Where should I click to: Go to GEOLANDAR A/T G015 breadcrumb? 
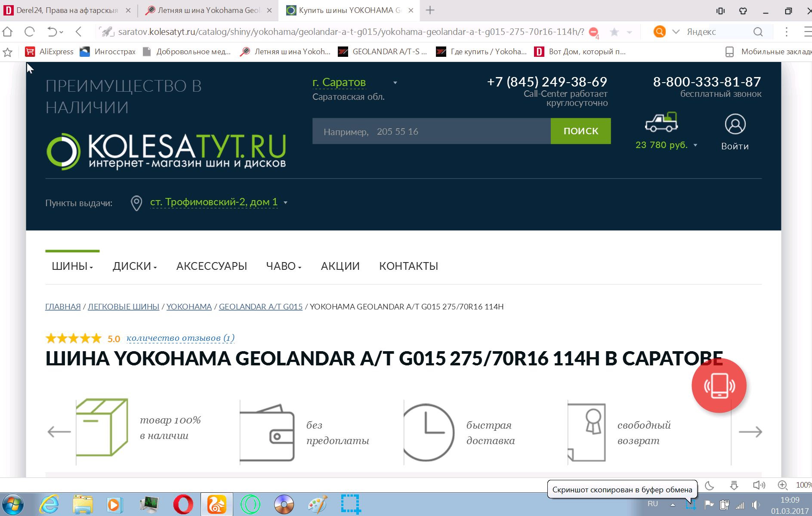(x=261, y=307)
